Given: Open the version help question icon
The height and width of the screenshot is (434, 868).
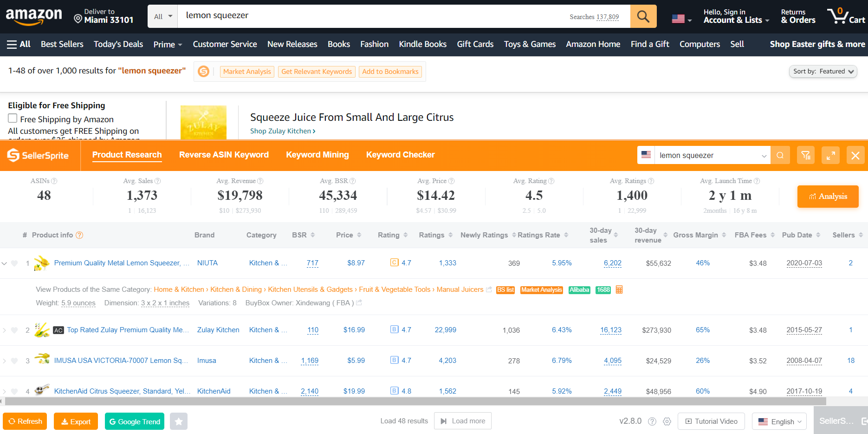Looking at the screenshot, I should [x=652, y=421].
